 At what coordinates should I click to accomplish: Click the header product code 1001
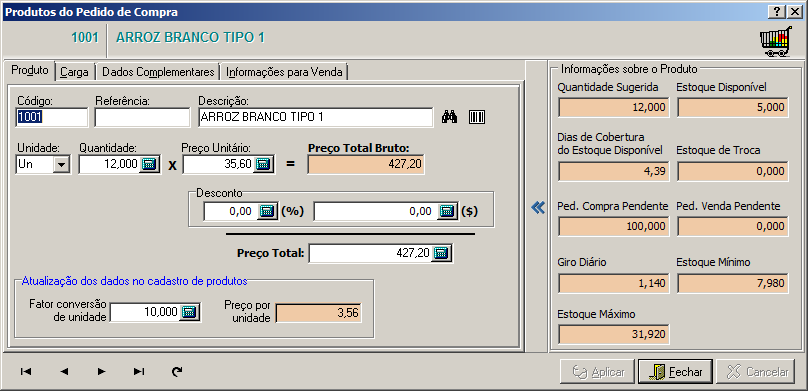(85, 38)
